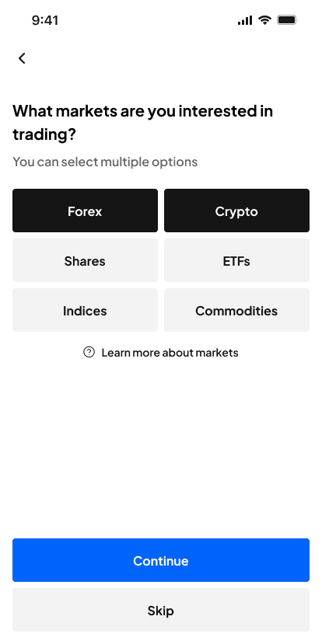Tap the Wi-Fi status icon

[x=265, y=20]
